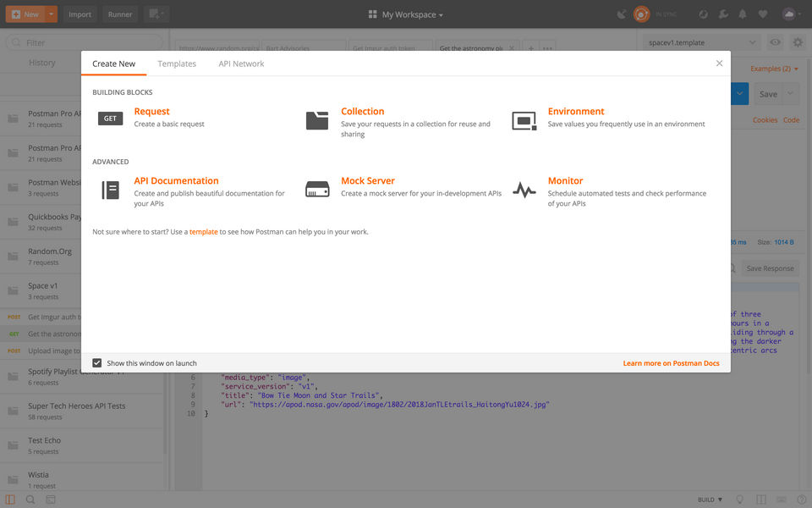Open the Code link
The image size is (812, 508).
pos(792,119)
